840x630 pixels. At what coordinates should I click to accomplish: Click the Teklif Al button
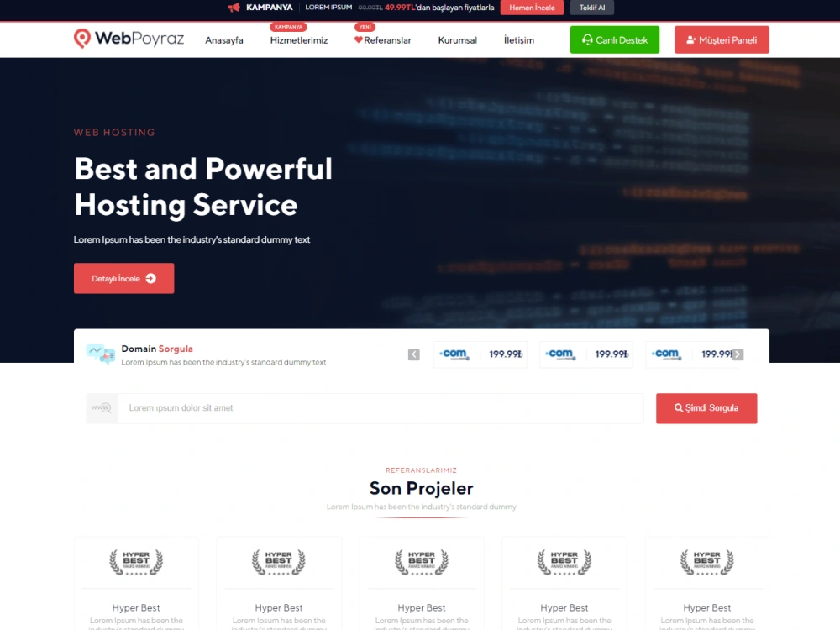592,8
